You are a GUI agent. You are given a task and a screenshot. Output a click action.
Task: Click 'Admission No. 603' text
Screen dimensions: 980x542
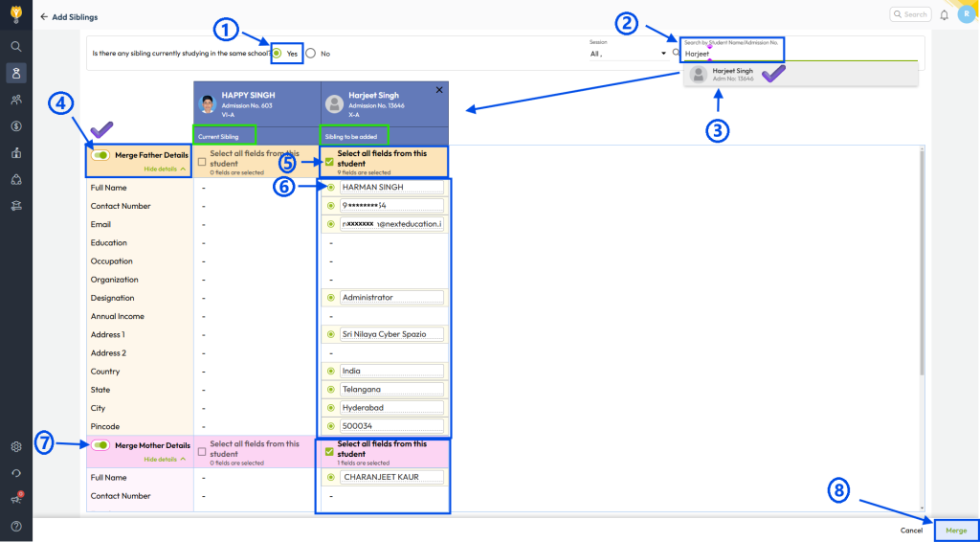click(x=245, y=105)
